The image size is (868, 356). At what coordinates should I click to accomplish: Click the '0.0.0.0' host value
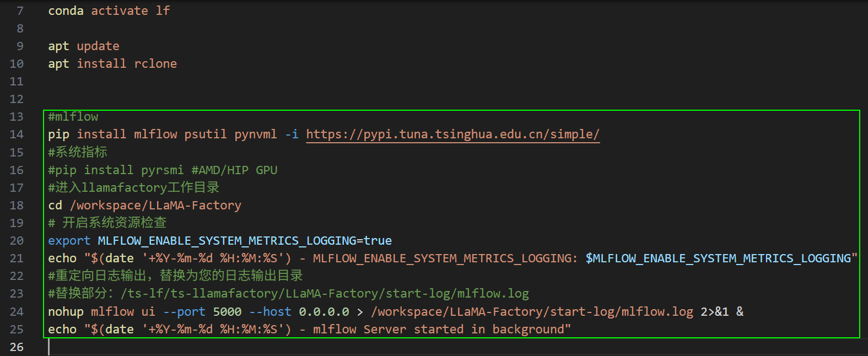tap(324, 312)
